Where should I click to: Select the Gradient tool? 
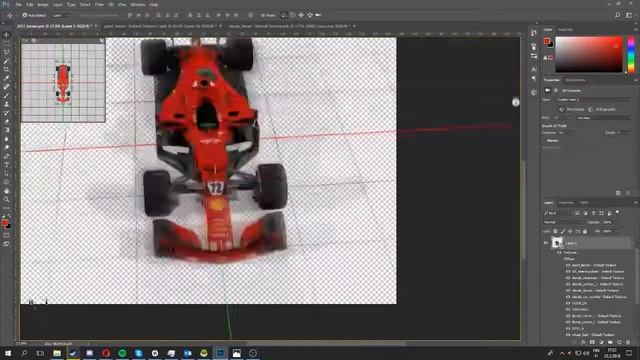[6, 130]
